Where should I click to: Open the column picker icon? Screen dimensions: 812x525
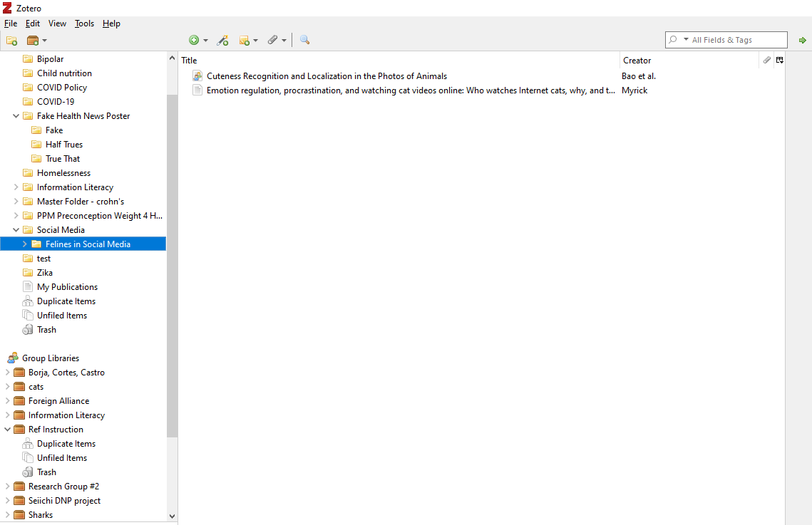tap(779, 60)
